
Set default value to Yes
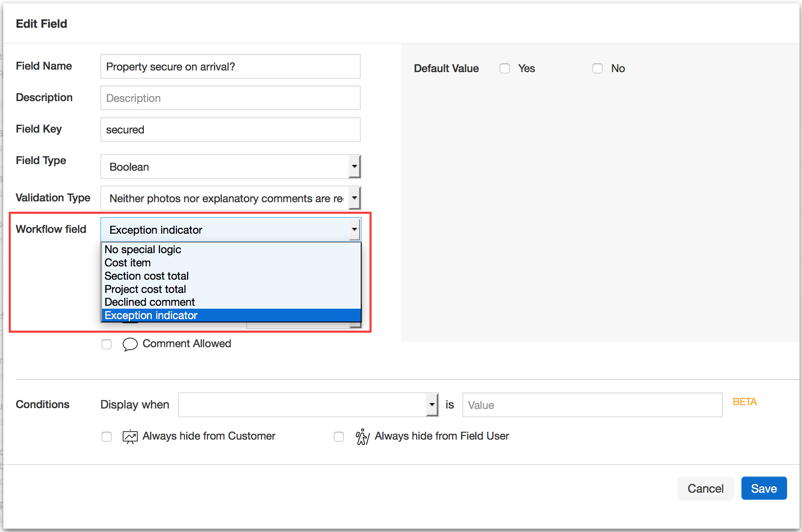pyautogui.click(x=504, y=68)
